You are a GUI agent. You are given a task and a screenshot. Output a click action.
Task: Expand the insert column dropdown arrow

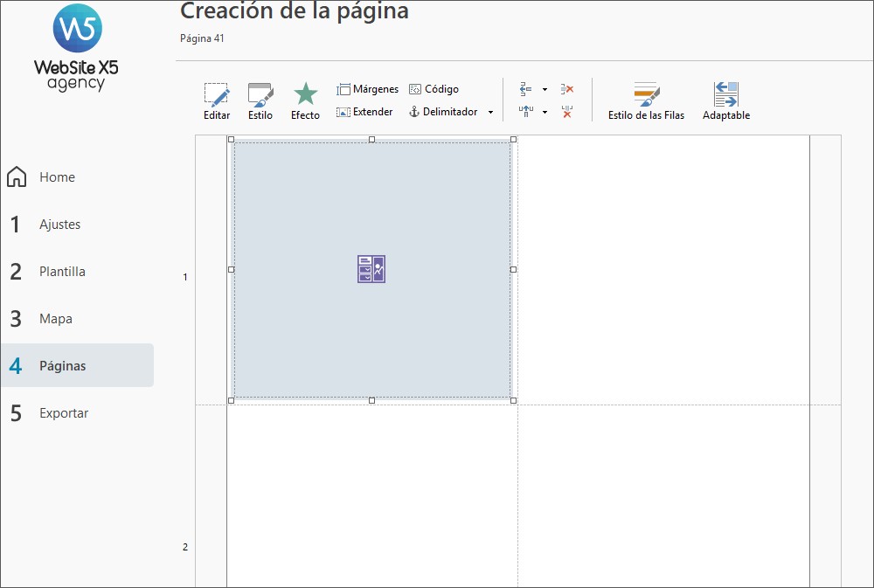tap(545, 112)
